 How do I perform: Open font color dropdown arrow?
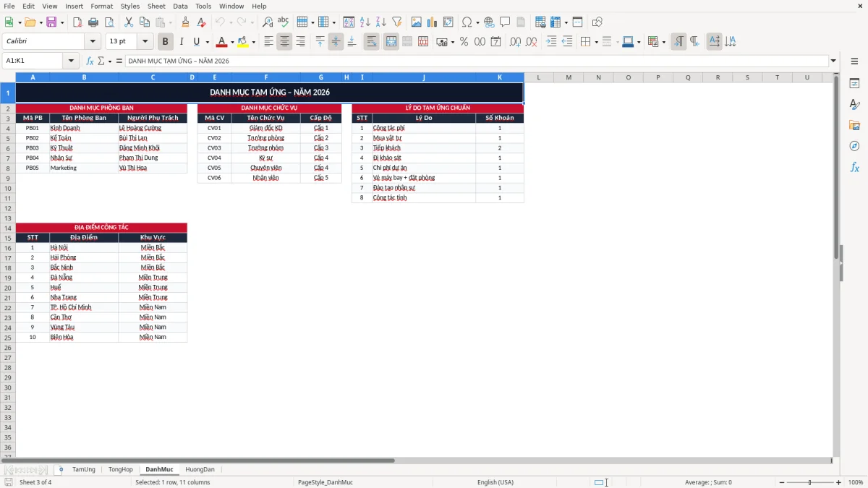[232, 42]
